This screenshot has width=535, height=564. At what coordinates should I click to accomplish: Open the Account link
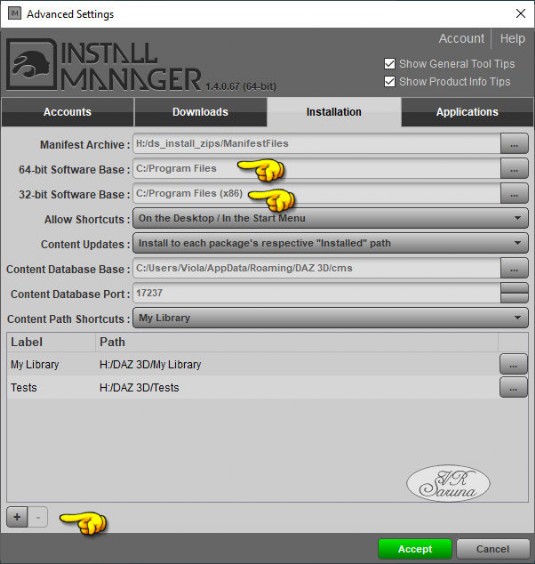pos(462,38)
